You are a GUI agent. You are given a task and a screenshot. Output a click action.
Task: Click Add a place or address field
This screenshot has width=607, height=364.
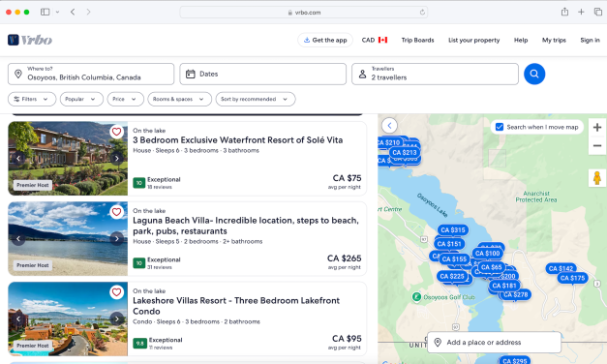(x=495, y=343)
